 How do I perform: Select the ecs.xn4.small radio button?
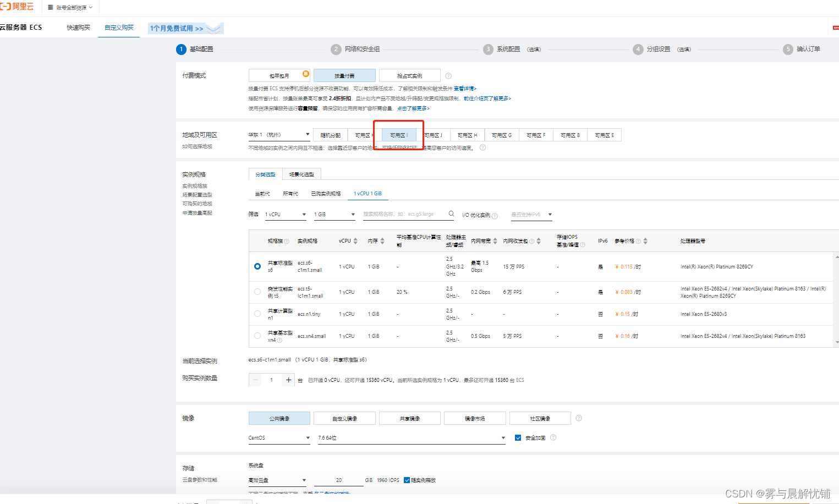[257, 336]
